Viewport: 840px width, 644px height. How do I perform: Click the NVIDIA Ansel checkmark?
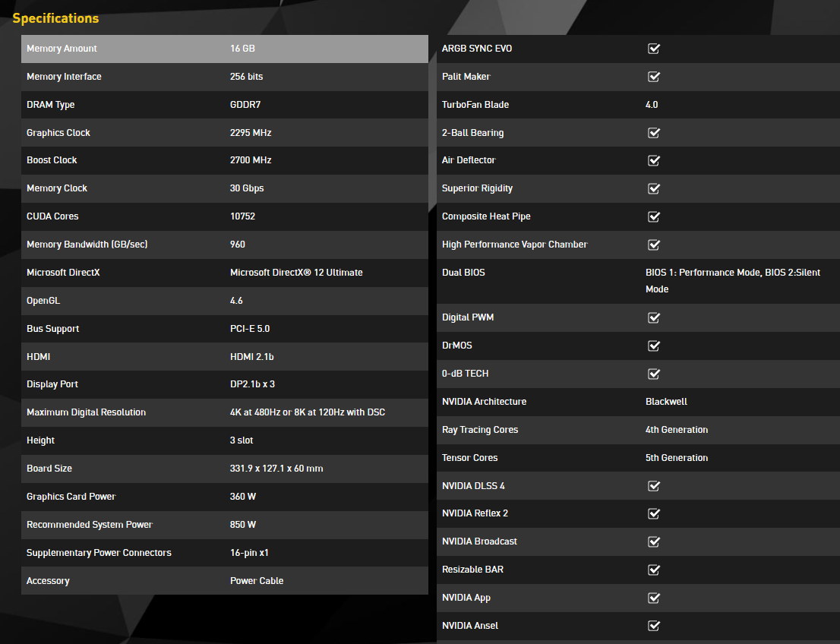[653, 627]
